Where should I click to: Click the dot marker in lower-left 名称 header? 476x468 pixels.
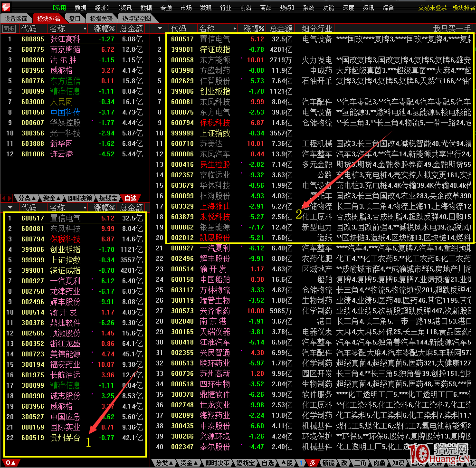[85, 208]
